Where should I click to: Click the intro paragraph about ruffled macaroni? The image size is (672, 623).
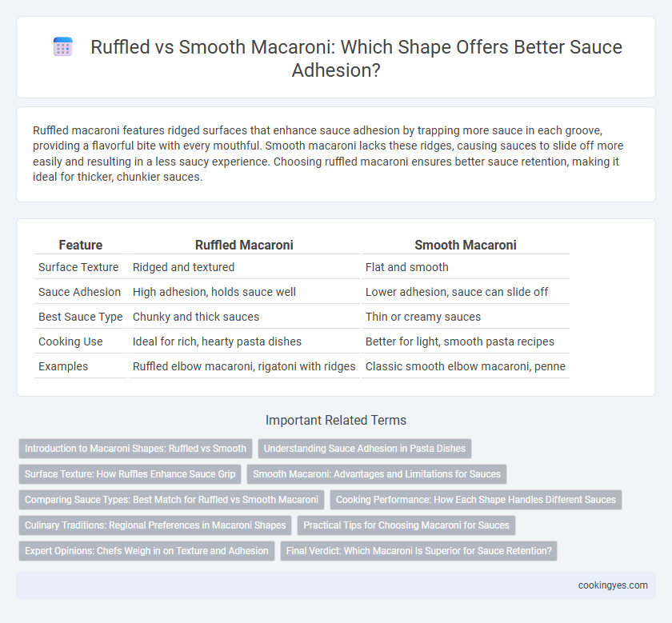pos(328,154)
